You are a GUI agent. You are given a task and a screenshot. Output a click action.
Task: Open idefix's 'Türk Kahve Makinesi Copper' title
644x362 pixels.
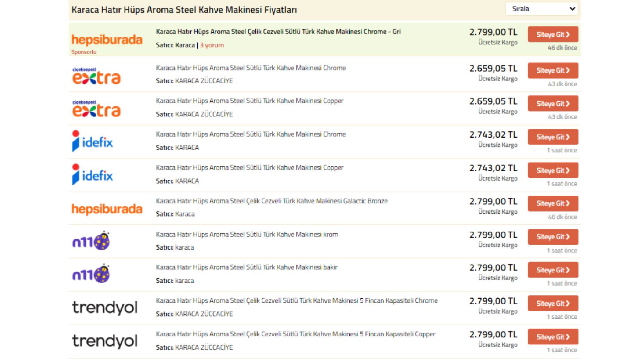tap(250, 167)
